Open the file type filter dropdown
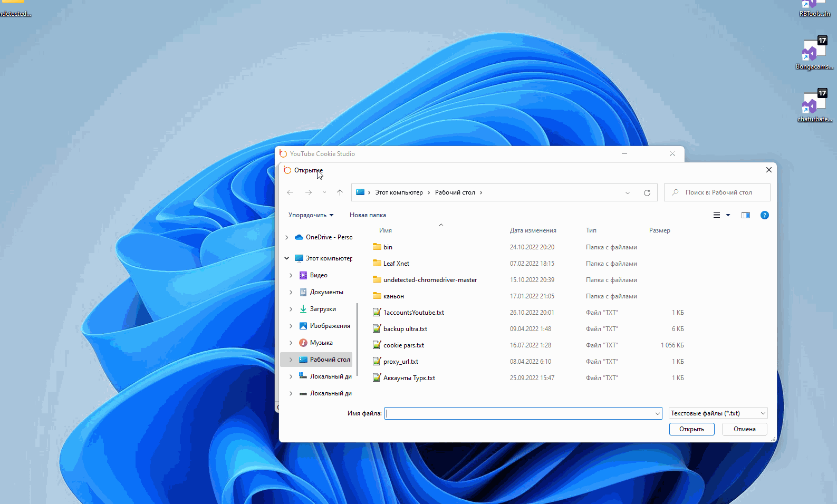This screenshot has height=504, width=837. [x=718, y=413]
